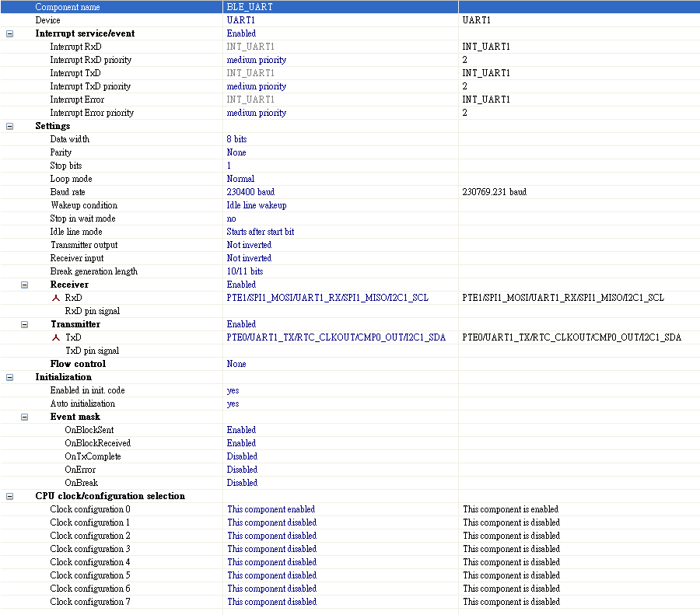Change Idle line mode setting value
700x615 pixels.
(261, 232)
